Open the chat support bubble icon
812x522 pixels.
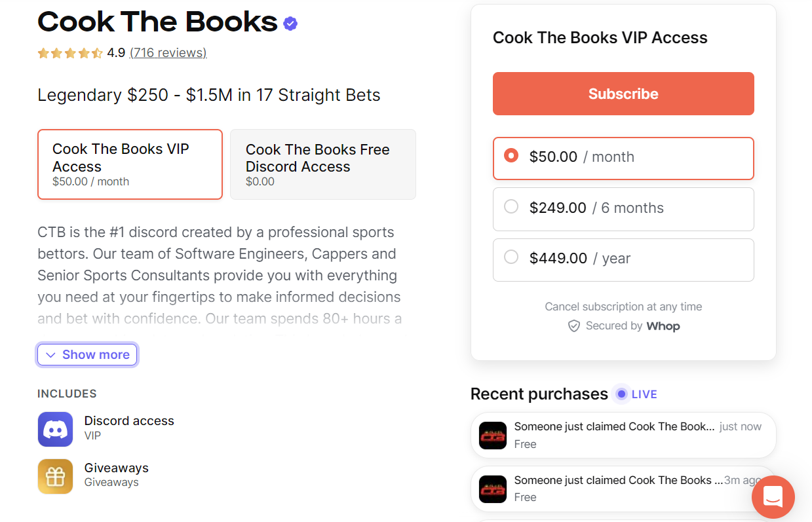[773, 496]
